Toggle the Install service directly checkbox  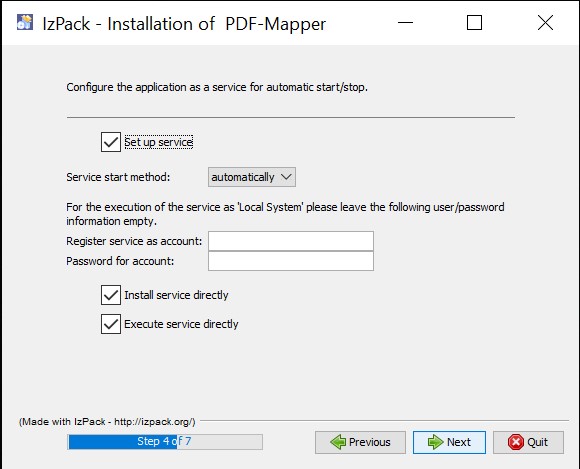[x=111, y=295]
